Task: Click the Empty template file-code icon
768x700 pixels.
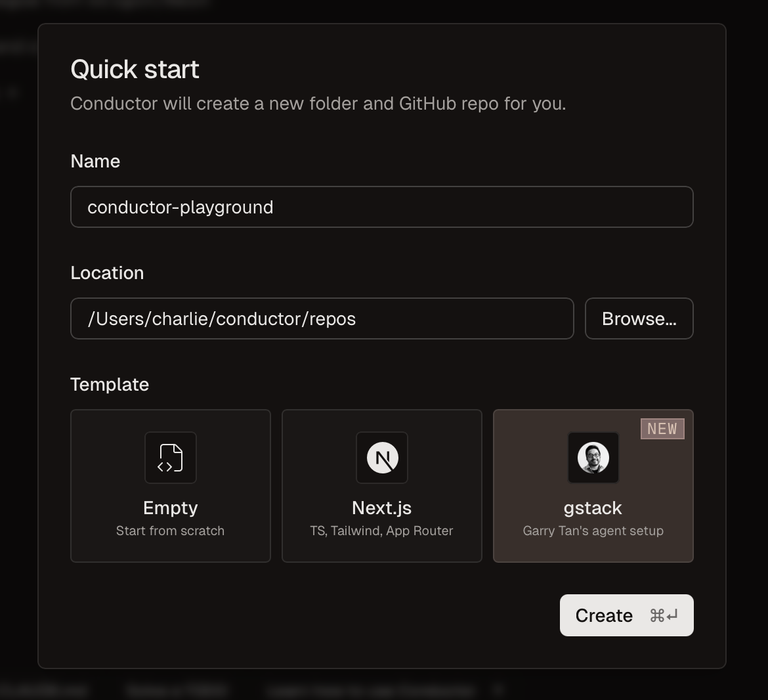Action: coord(171,458)
